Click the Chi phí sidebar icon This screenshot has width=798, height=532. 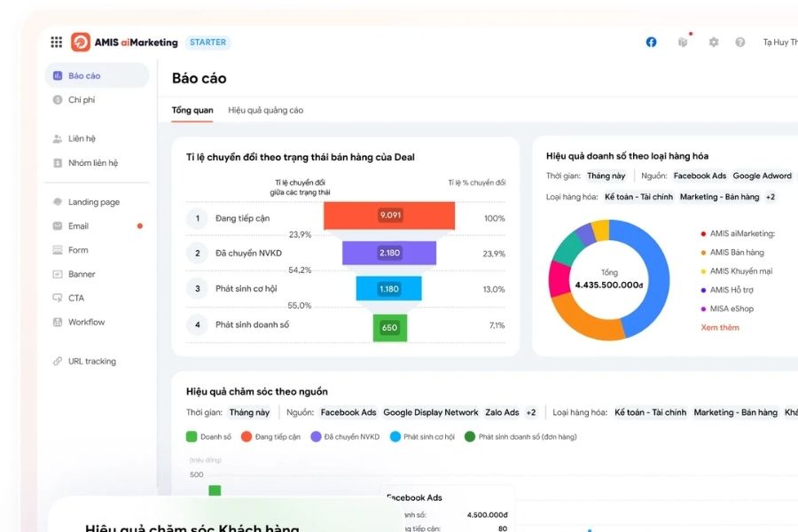[58, 100]
